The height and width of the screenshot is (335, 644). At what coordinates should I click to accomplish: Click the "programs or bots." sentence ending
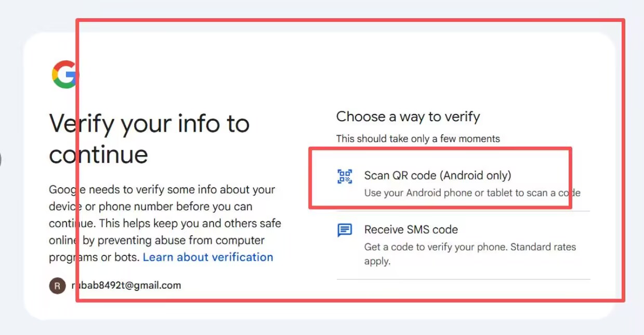click(x=95, y=257)
